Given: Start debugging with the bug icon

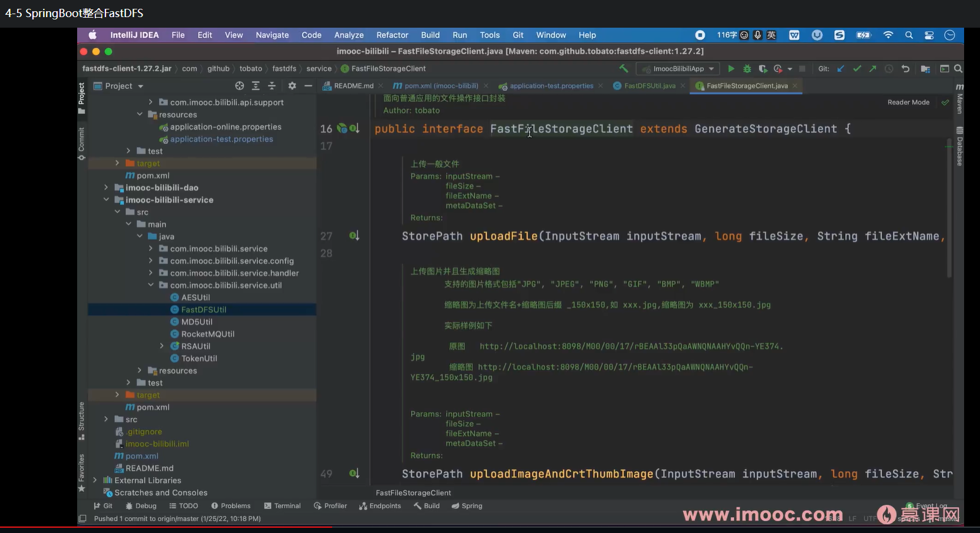Looking at the screenshot, I should tap(747, 69).
